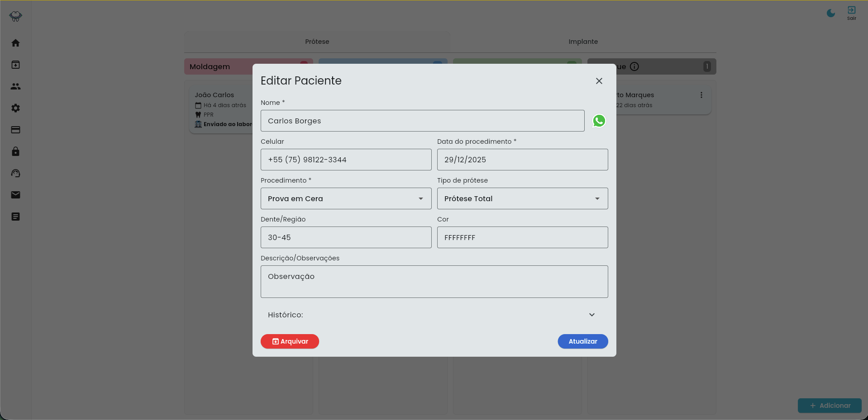
Task: Toggle dark mode with the moon icon
Action: pos(831,13)
